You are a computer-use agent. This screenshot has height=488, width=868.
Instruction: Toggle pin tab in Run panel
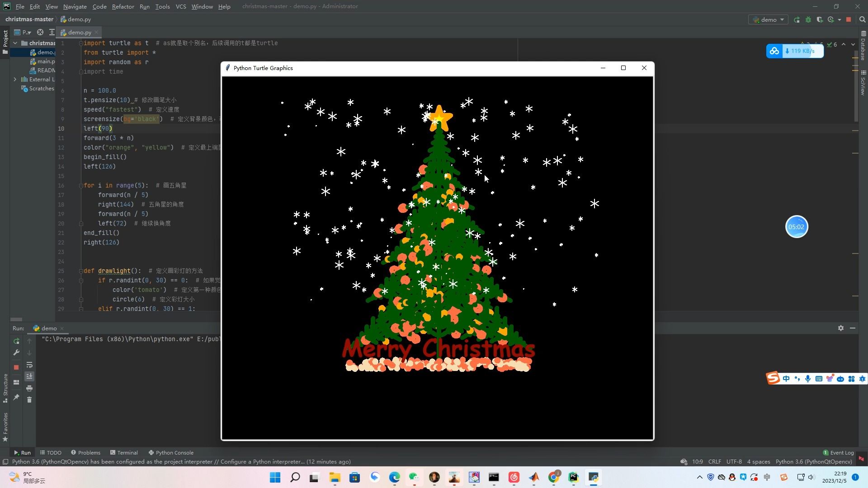coord(16,397)
